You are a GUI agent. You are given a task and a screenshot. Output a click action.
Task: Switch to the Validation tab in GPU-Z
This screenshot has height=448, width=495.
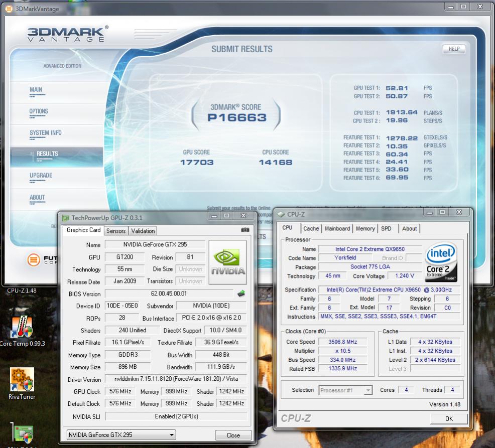coord(143,231)
